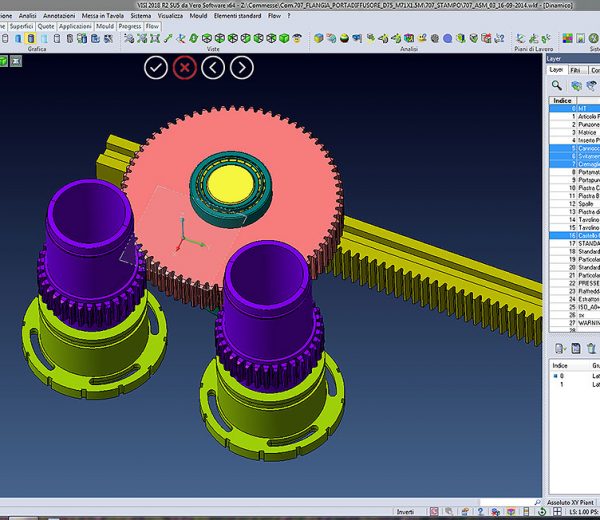Switch to the Mould toolbar tab
Image resolution: width=600 pixels, height=520 pixels.
pos(105,26)
